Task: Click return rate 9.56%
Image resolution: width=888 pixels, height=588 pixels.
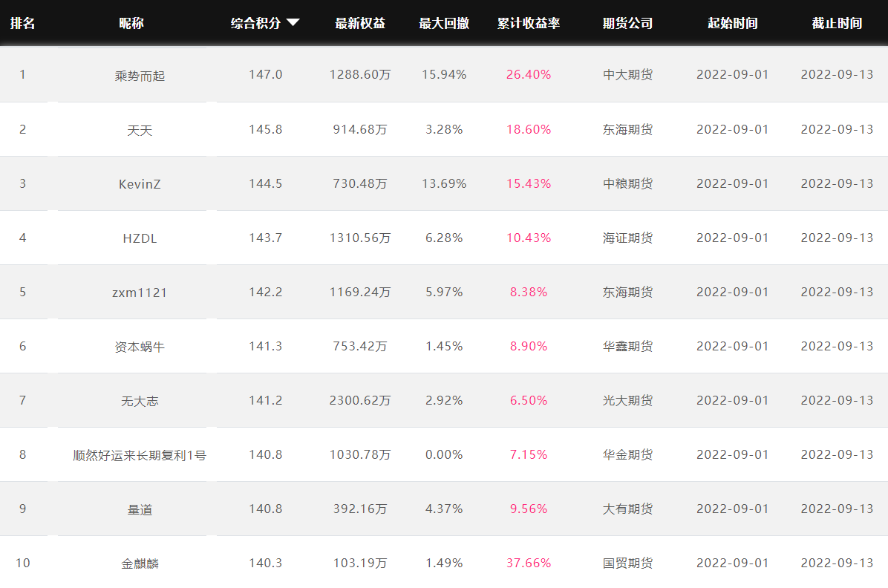Action: click(x=529, y=509)
